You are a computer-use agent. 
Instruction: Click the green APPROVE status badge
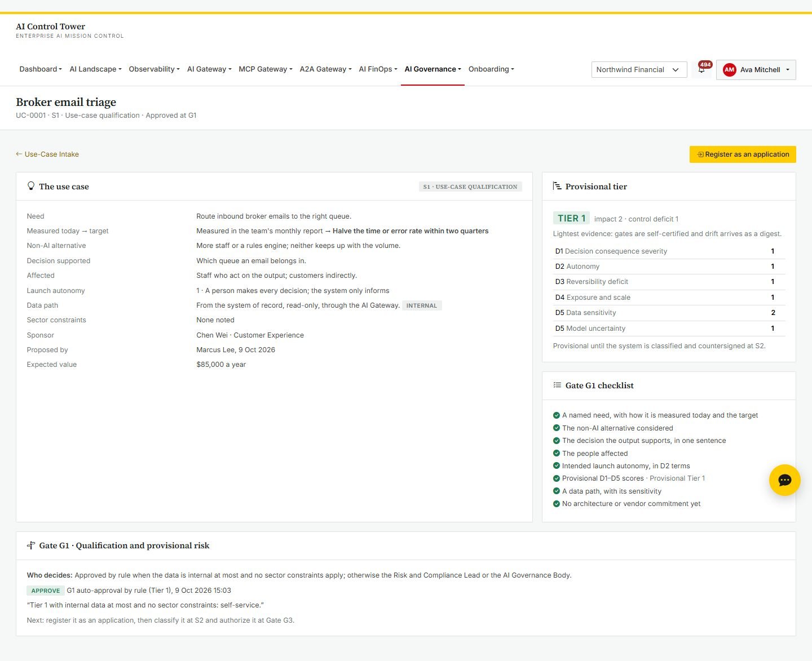click(46, 591)
